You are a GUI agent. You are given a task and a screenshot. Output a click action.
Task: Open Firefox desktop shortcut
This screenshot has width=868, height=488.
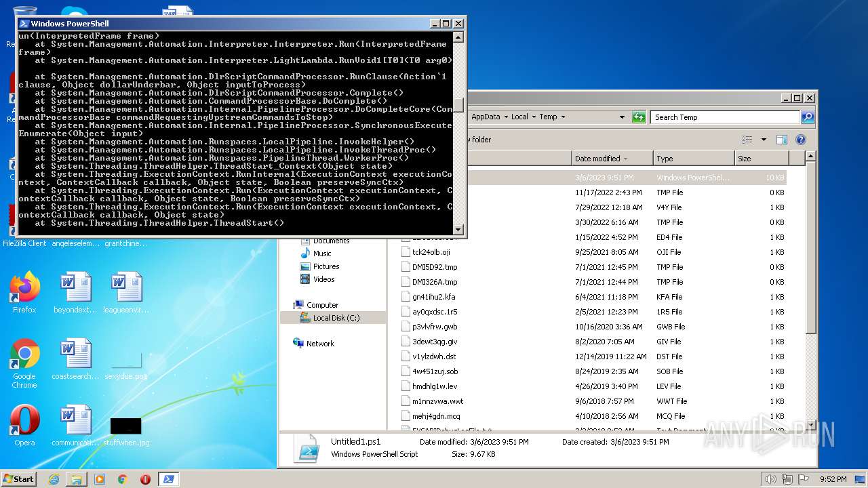(24, 293)
